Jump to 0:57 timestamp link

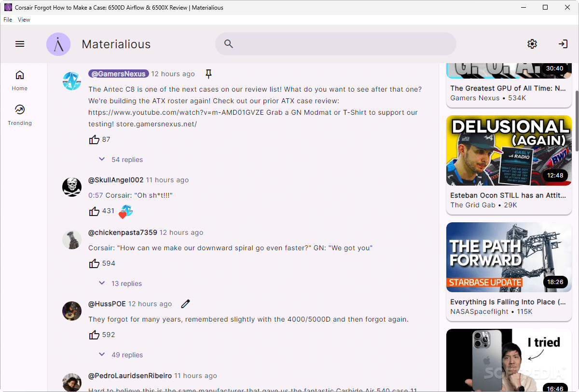coord(96,195)
